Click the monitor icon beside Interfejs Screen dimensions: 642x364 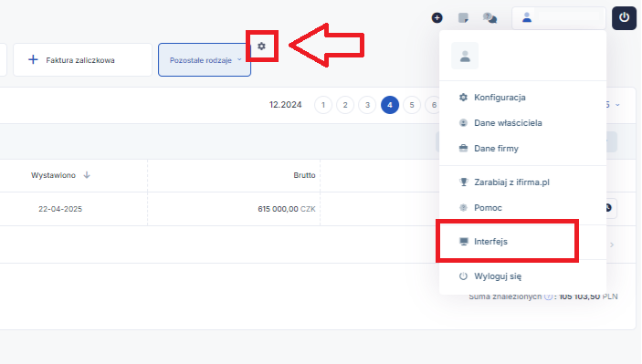(x=464, y=242)
